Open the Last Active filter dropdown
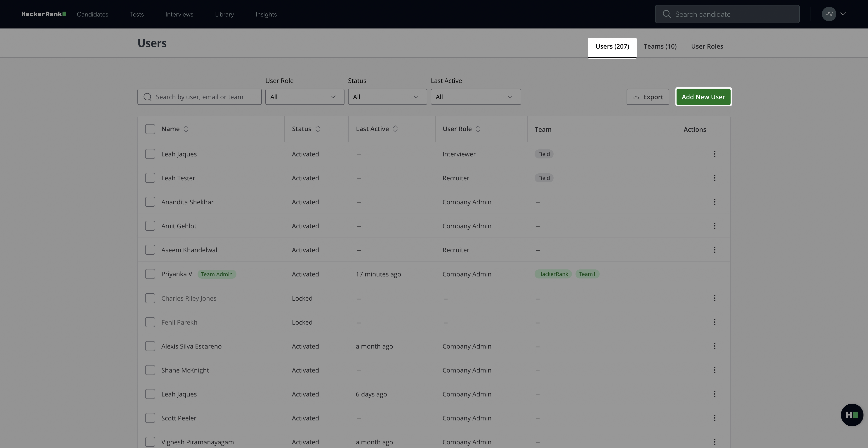The width and height of the screenshot is (868, 448). (475, 97)
